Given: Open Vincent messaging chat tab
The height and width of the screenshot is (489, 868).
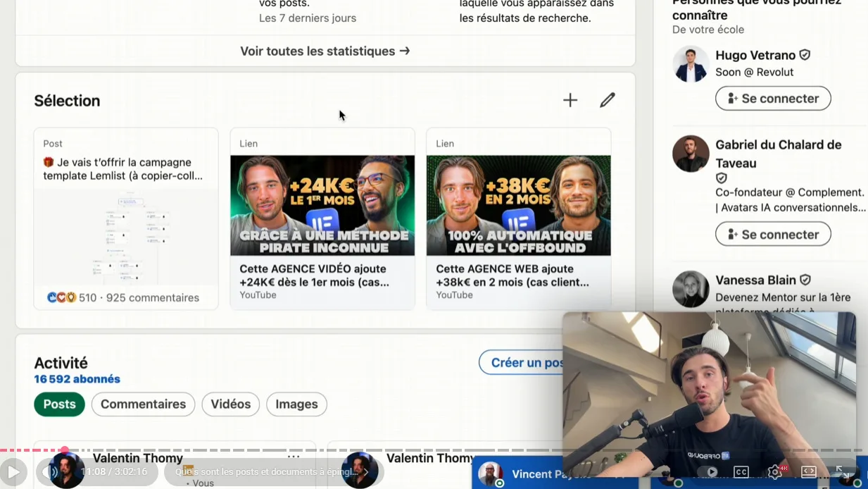Looking at the screenshot, I should pos(555,473).
